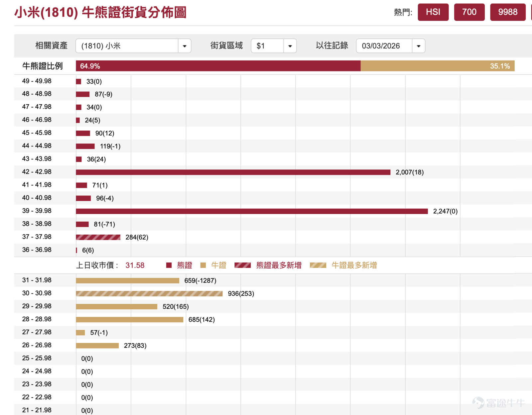The image size is (532, 415).
Task: Click the 熊證 red legend swatch
Action: point(169,265)
